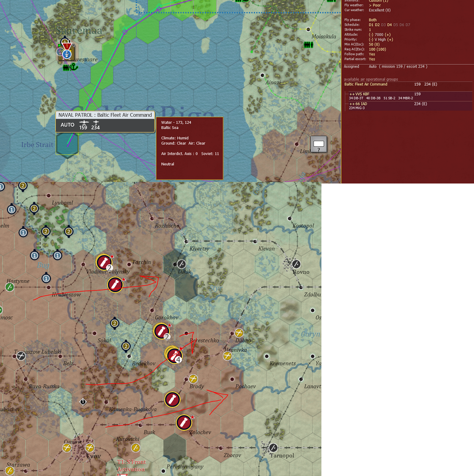Click 234 MiG-3 aircraft text
This screenshot has height=476, width=474.
[357, 108]
